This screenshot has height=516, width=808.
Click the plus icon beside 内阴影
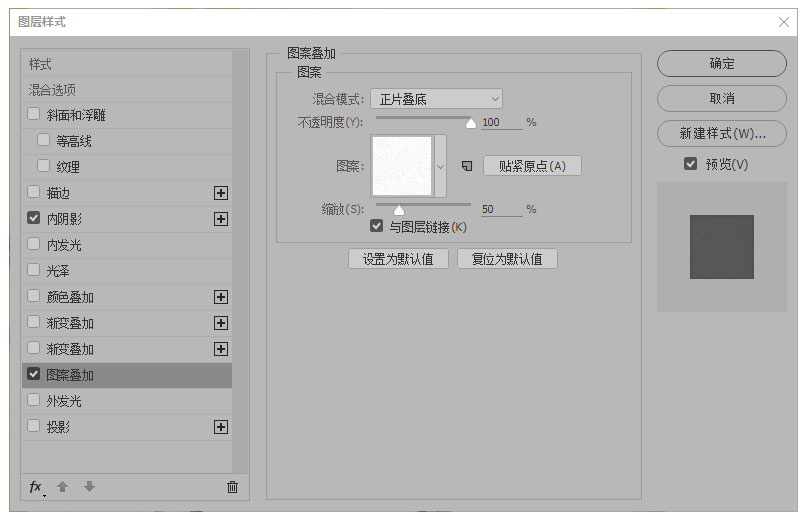(x=221, y=219)
